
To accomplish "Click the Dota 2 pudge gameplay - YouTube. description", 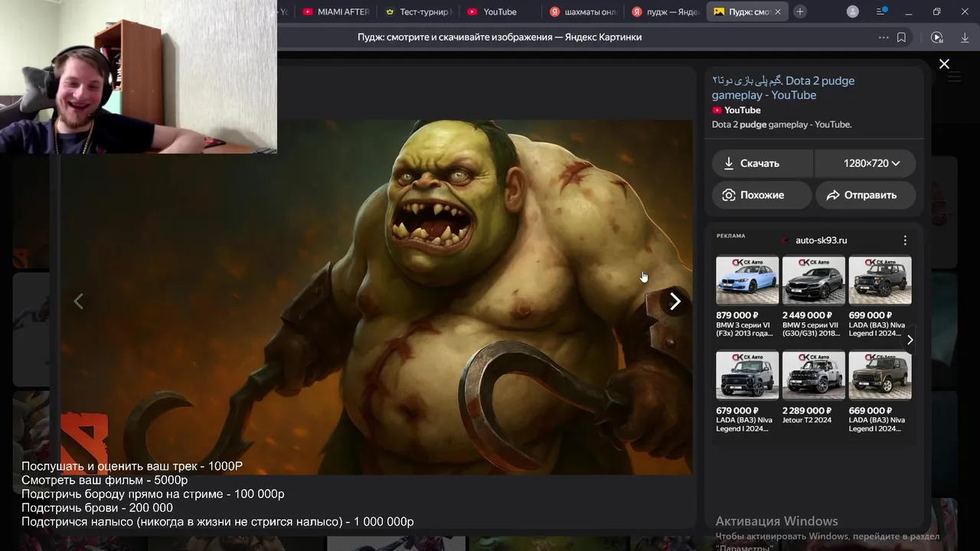I will click(782, 125).
